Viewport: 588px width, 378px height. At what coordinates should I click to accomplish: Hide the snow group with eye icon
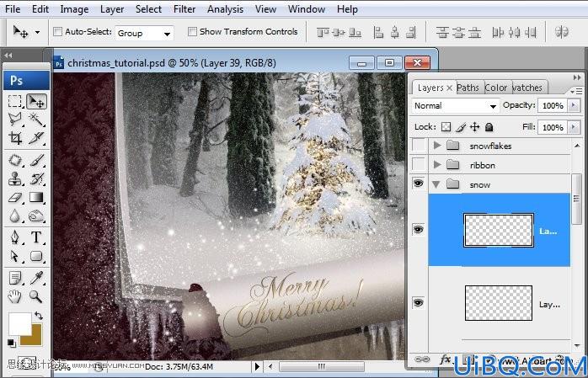point(418,184)
